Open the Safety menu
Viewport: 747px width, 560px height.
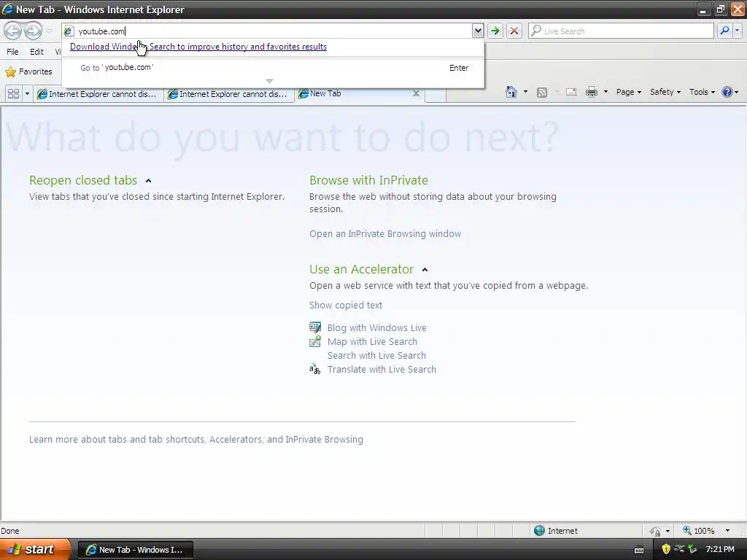click(x=665, y=92)
